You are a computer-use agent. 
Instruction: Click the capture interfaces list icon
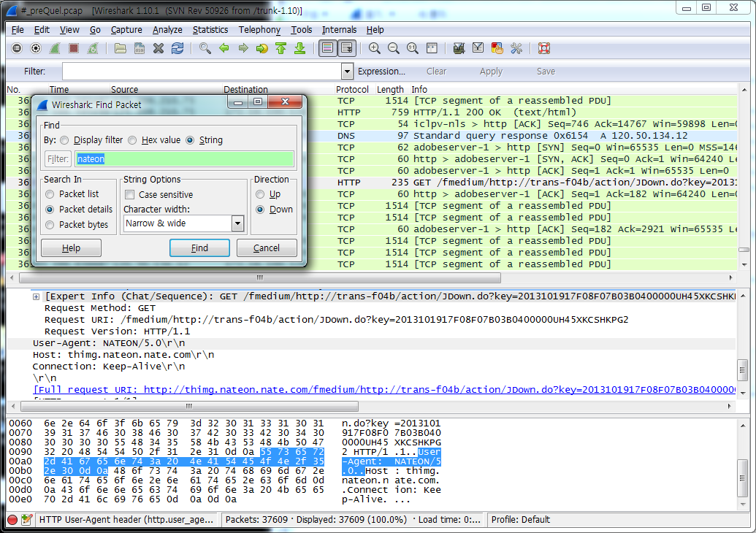pos(17,48)
